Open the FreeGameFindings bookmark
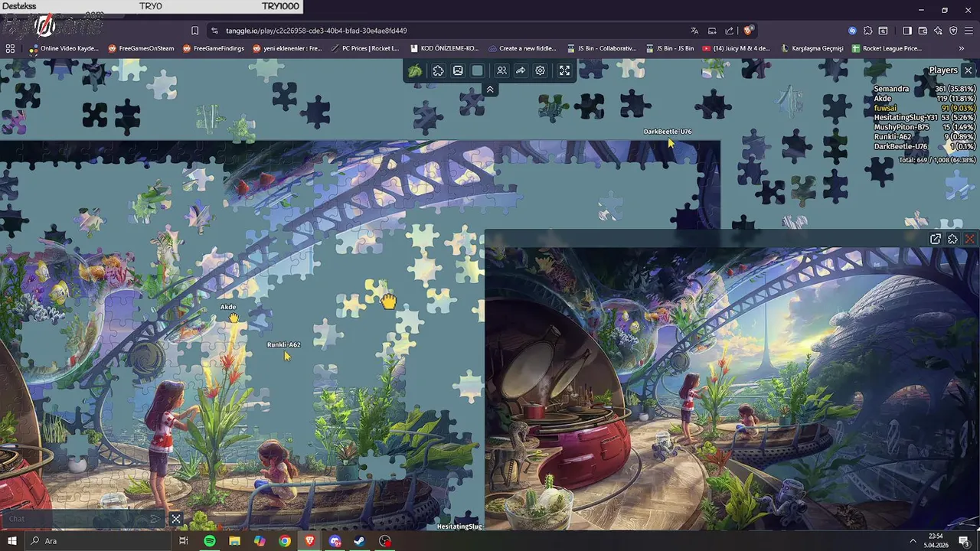This screenshot has height=551, width=980. point(214,48)
